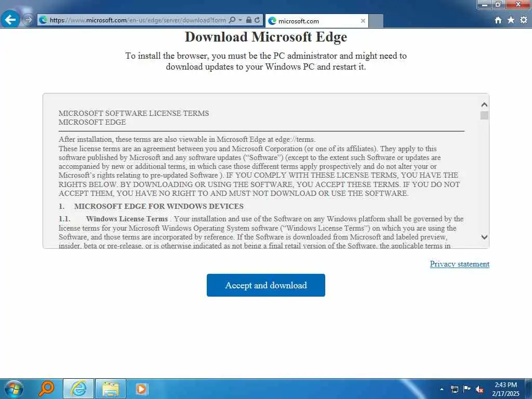The width and height of the screenshot is (532, 399).
Task: Click the Action Center flag tray icon
Action: [x=467, y=389]
